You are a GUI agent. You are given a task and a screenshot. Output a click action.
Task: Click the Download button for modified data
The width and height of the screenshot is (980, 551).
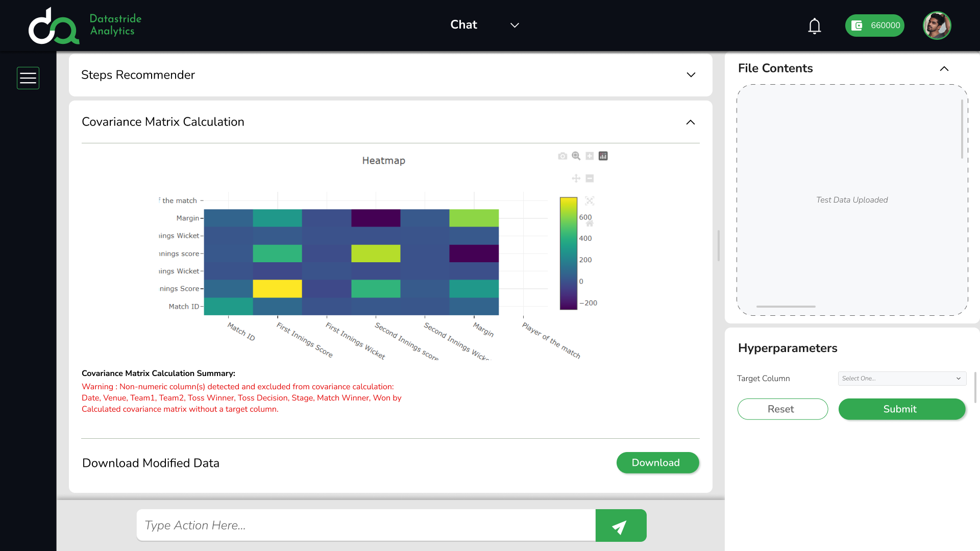point(657,463)
